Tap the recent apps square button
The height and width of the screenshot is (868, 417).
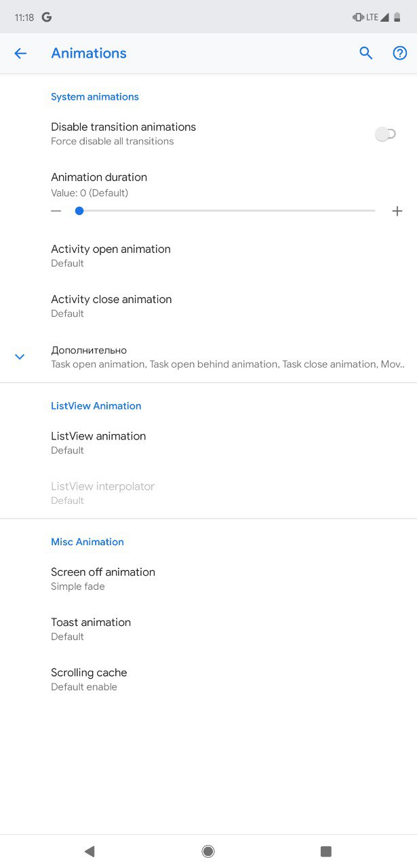tap(326, 851)
